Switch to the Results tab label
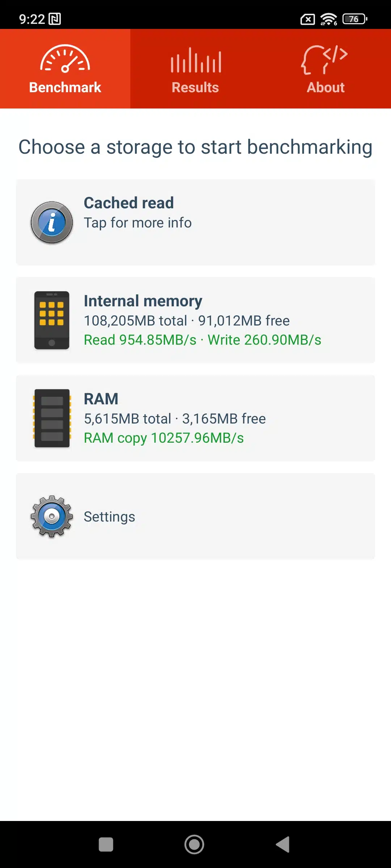 [x=195, y=88]
